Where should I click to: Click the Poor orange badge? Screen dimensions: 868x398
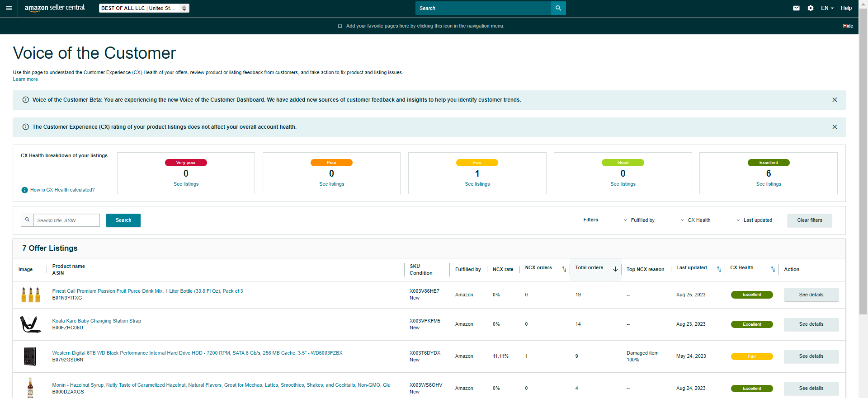point(331,163)
